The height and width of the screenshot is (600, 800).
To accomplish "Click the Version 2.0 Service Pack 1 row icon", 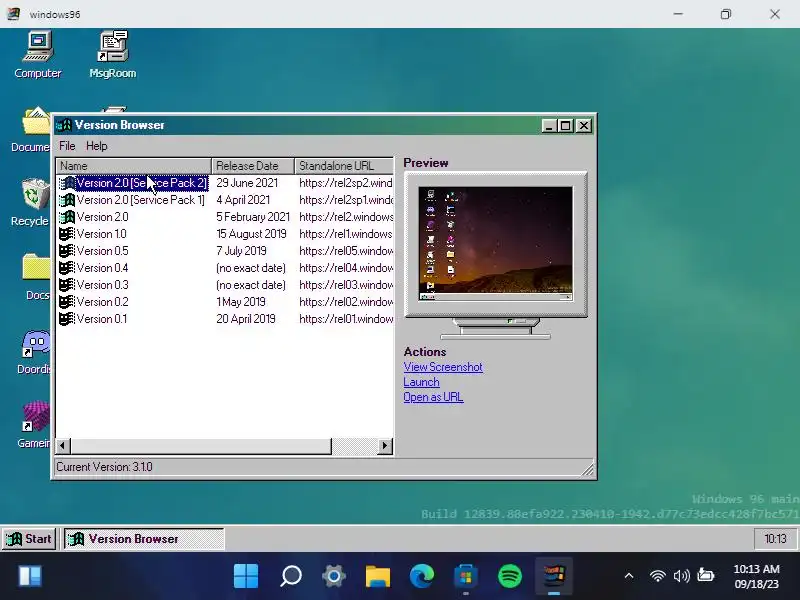I will pos(67,200).
